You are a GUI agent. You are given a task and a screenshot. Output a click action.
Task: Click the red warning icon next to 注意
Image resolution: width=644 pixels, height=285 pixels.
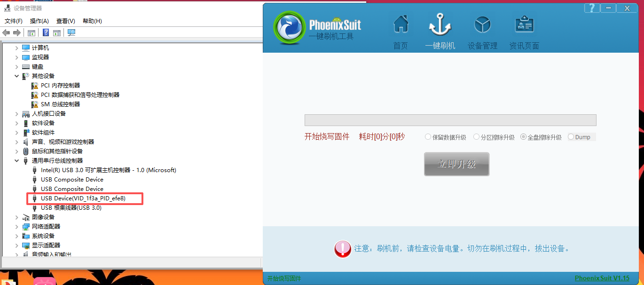click(342, 250)
